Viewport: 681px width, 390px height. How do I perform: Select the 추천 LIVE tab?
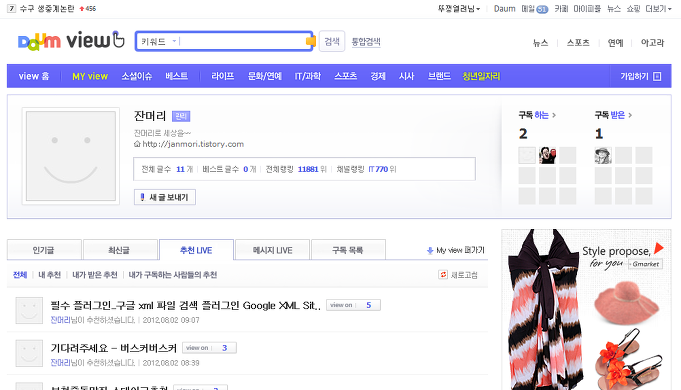pos(196,250)
